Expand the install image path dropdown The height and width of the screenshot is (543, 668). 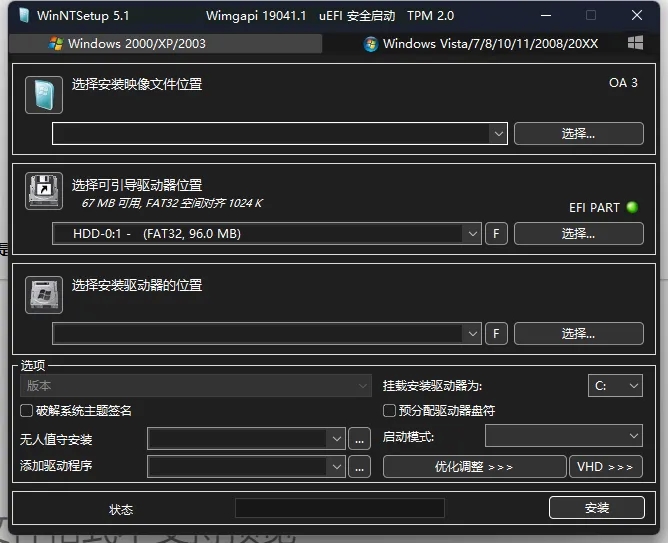click(498, 134)
